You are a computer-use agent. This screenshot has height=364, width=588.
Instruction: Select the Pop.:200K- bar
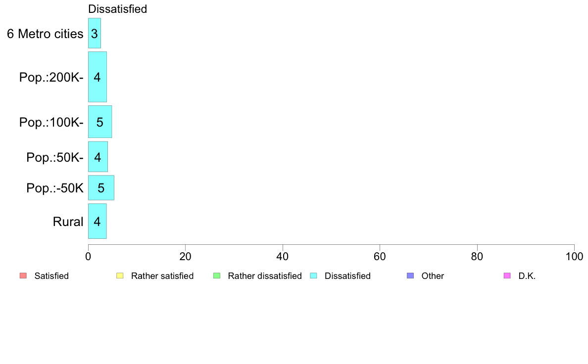98,77
